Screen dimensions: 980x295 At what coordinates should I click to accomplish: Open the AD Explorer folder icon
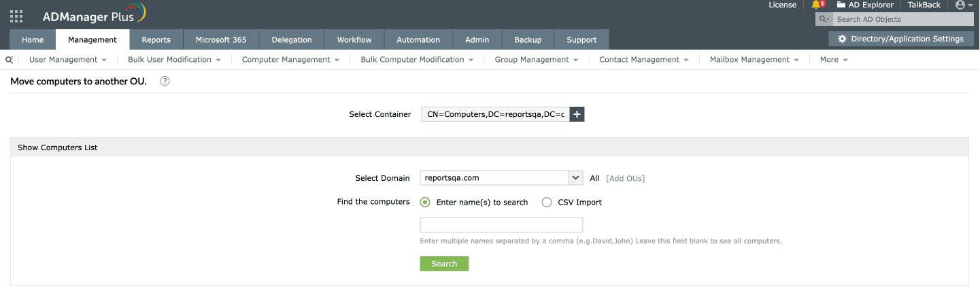pos(841,5)
